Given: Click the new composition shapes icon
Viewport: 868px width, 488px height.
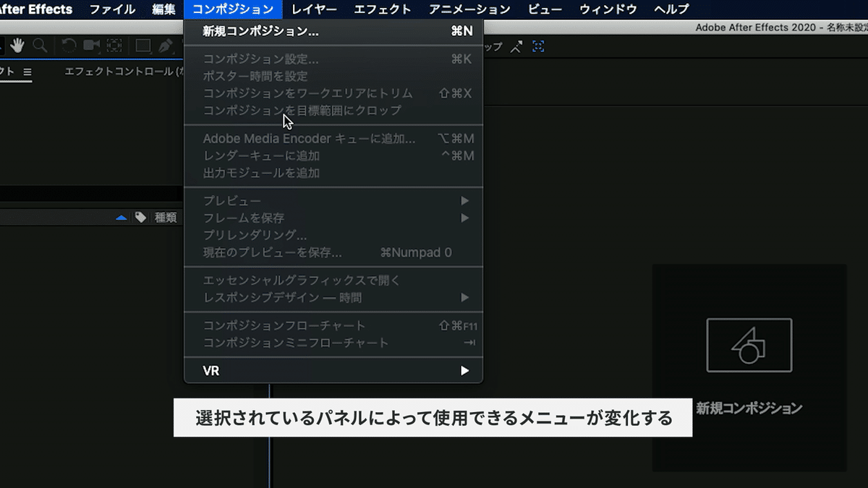Looking at the screenshot, I should 749,345.
